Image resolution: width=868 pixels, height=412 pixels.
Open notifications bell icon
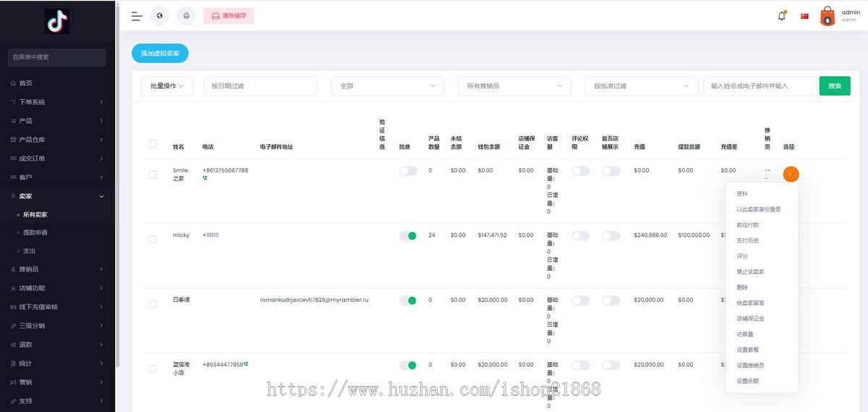pyautogui.click(x=782, y=16)
